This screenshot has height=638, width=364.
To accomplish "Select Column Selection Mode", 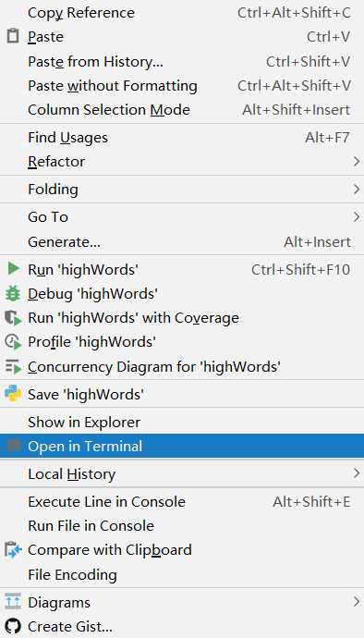I will pos(182,110).
